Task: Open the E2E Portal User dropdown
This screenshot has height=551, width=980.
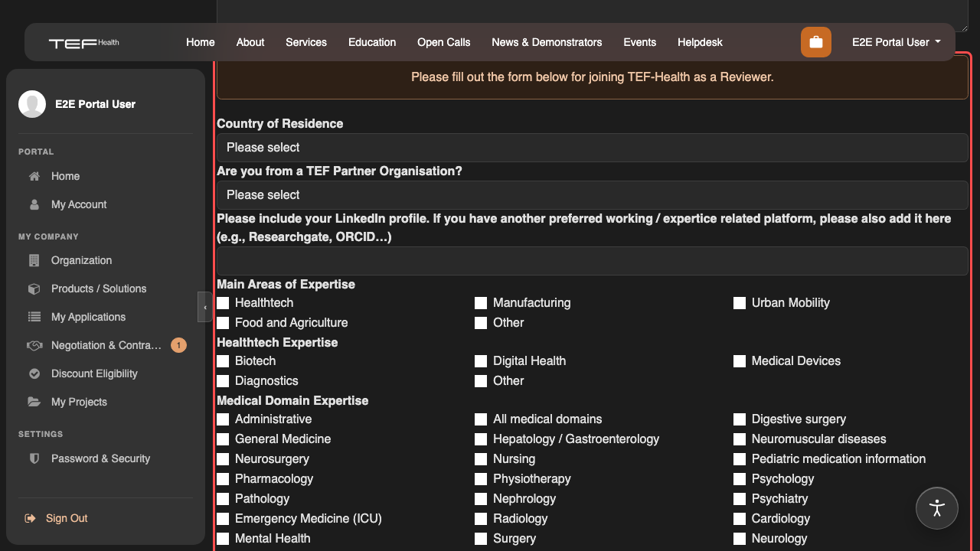Action: (x=897, y=42)
